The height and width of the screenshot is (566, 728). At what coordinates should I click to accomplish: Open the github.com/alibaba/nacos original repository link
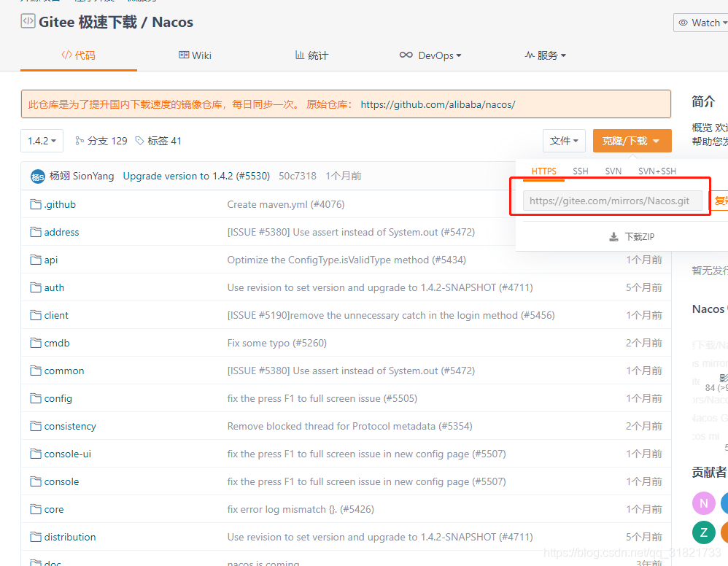pos(438,104)
